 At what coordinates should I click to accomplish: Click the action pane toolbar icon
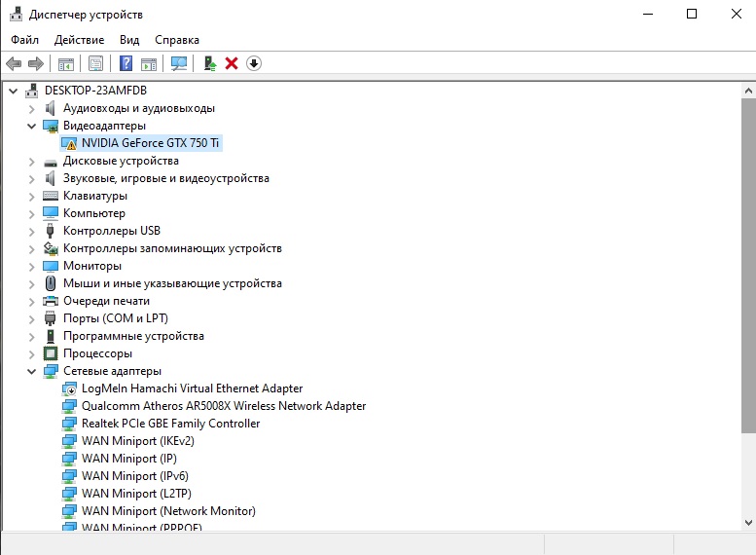(x=149, y=63)
